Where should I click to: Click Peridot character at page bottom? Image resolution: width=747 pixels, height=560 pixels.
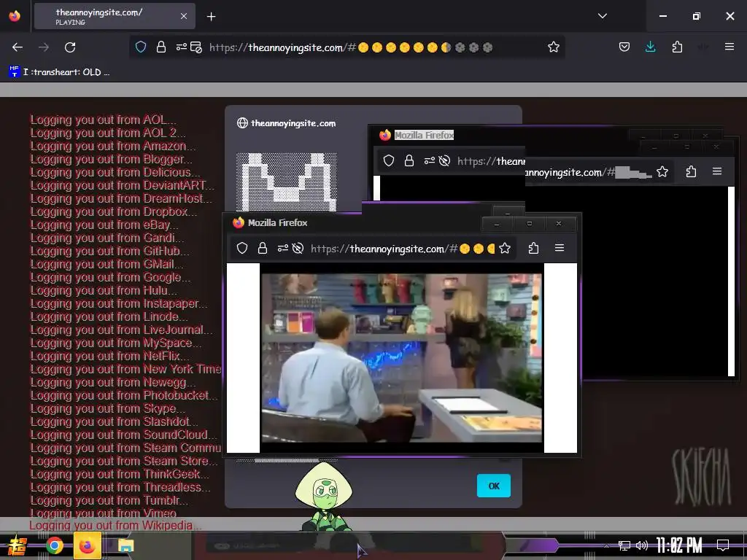324,497
